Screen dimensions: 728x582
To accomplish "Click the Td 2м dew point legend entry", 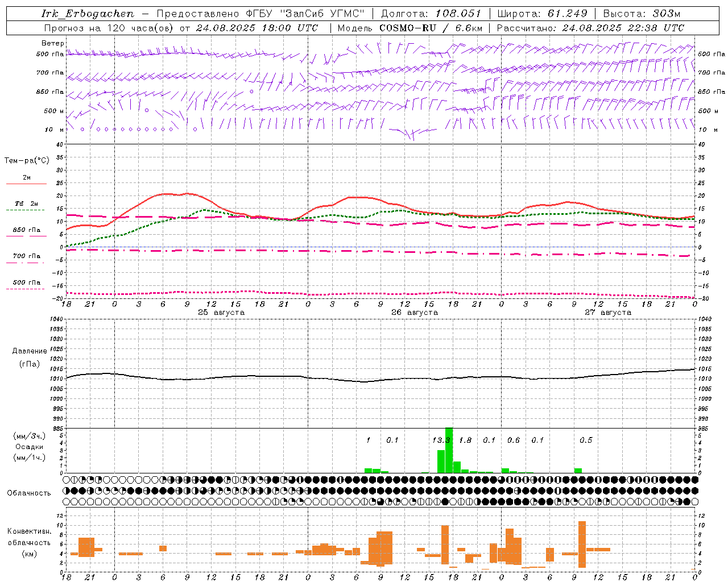I will [x=26, y=203].
